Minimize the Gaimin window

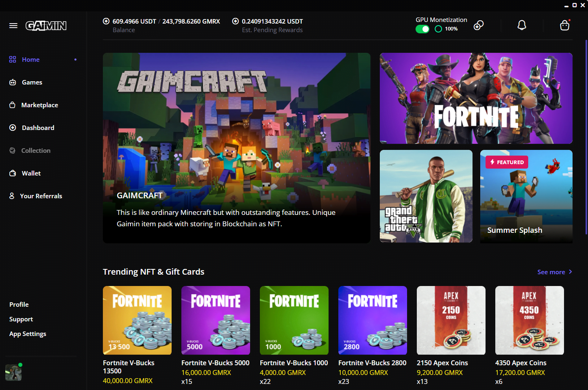tap(566, 6)
